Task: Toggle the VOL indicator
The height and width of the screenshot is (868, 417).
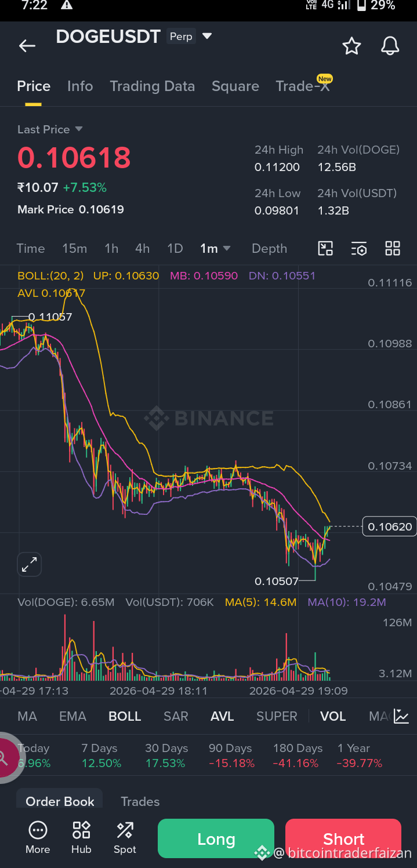Action: click(x=333, y=716)
